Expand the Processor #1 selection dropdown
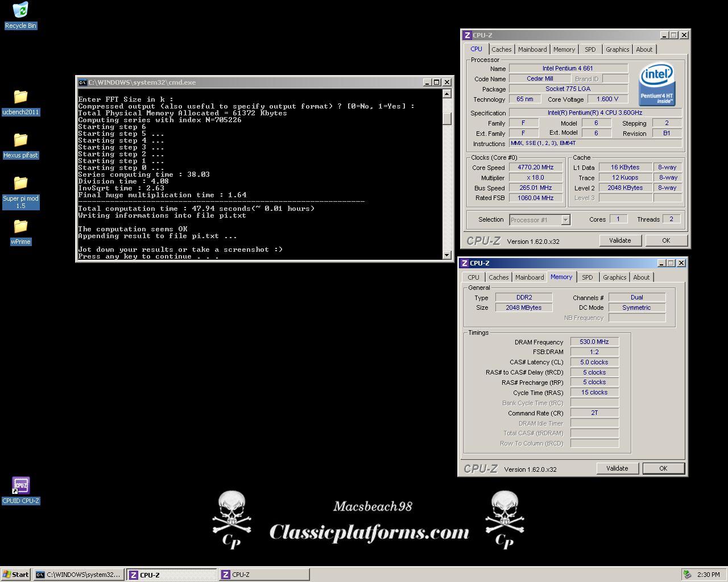The width and height of the screenshot is (728, 582). (565, 219)
